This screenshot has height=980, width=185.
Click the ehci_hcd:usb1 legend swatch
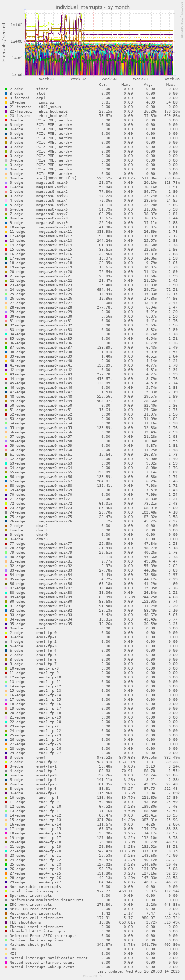pos(6,115)
